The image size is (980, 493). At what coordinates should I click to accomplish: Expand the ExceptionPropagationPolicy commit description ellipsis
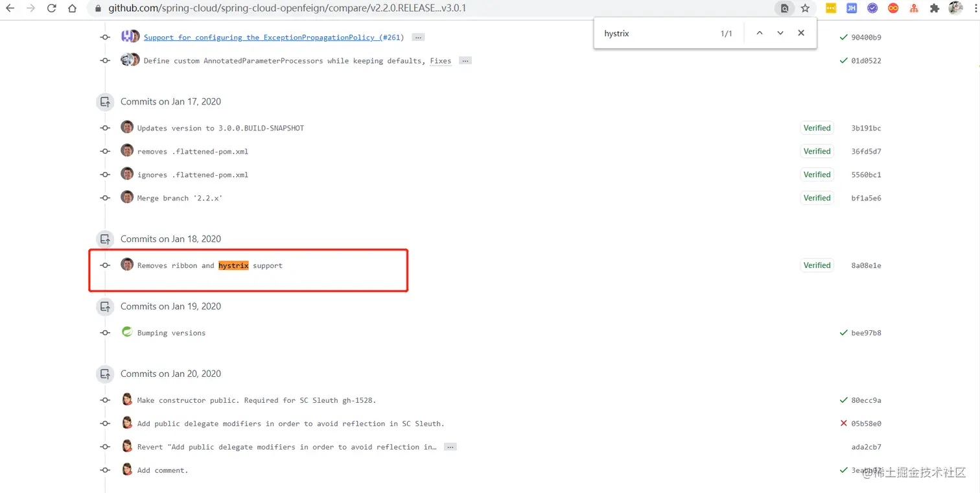pyautogui.click(x=418, y=37)
